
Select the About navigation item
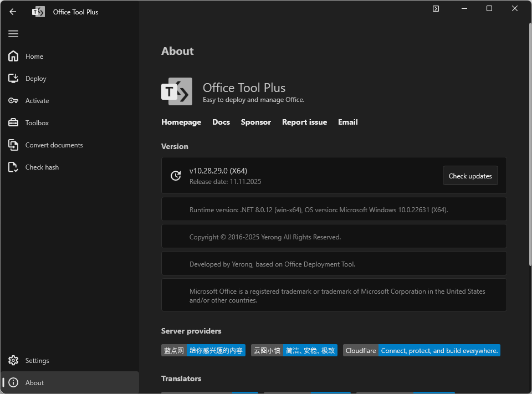(x=70, y=382)
